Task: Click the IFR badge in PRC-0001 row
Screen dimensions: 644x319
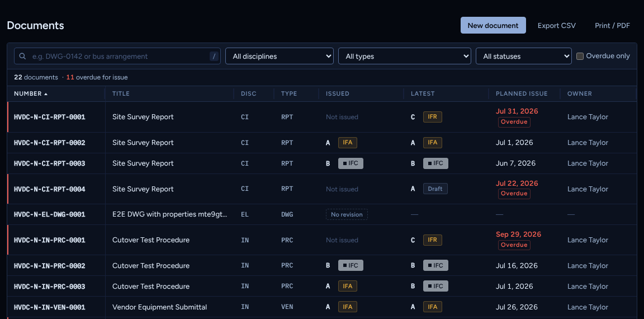Action: pos(433,240)
